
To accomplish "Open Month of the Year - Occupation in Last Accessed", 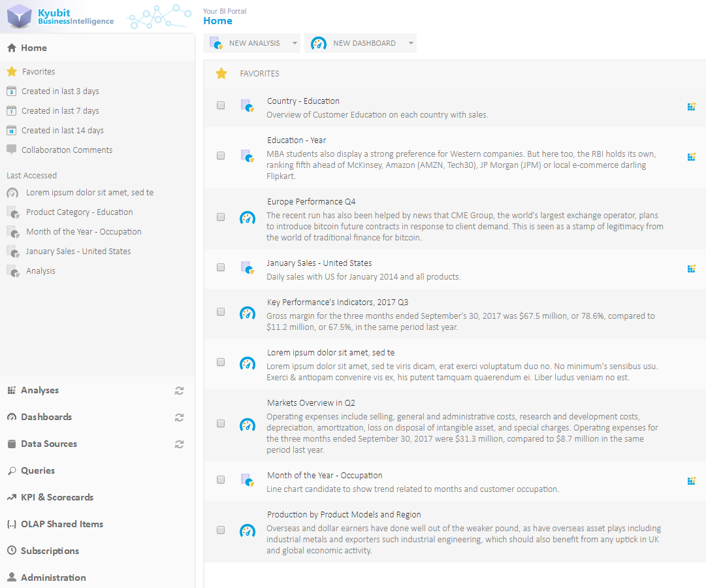I will [84, 231].
